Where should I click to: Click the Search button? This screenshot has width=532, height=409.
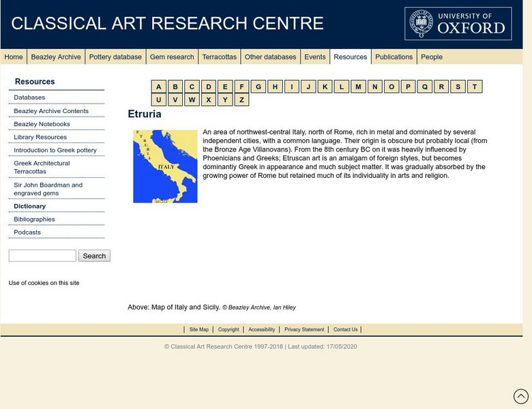pos(94,256)
